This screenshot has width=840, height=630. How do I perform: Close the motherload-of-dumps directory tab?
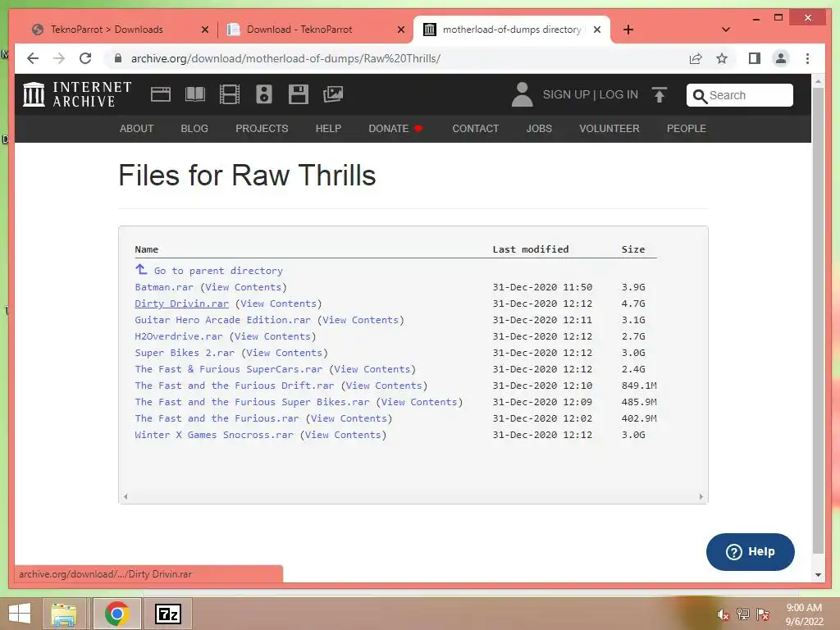click(597, 30)
